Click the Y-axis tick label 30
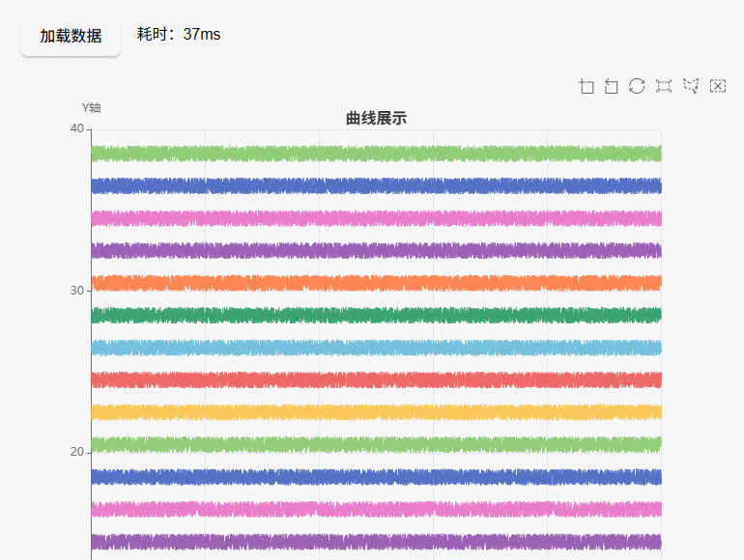 click(x=77, y=291)
